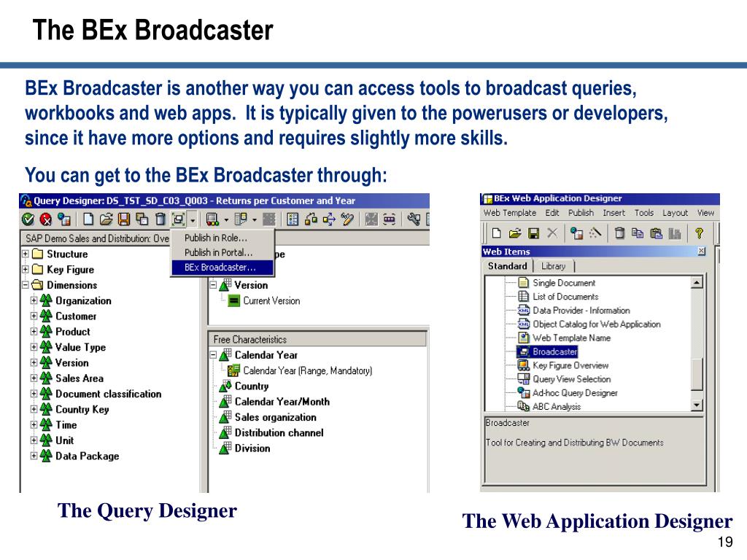Select the ABC Analysis web item
This screenshot has width=747, height=560.
point(549,407)
